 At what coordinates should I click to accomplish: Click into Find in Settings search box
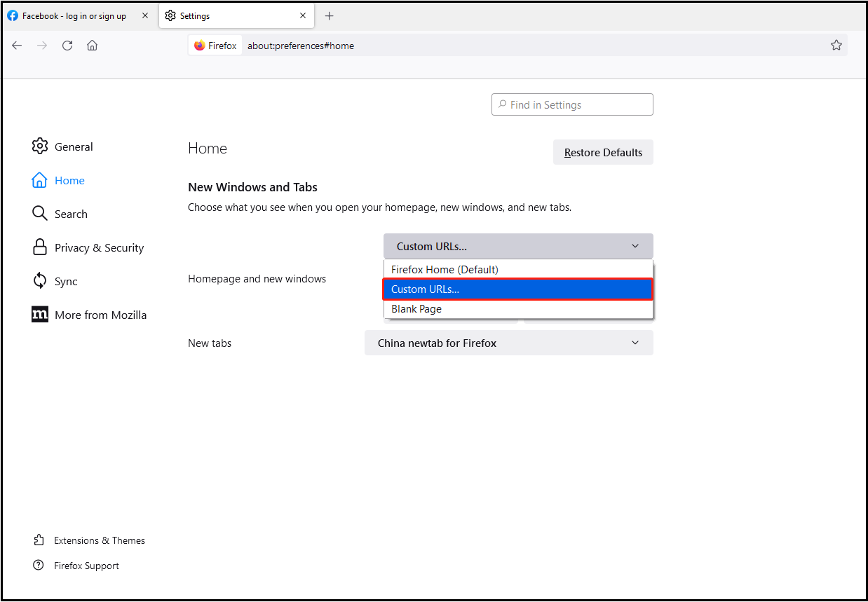coord(572,104)
